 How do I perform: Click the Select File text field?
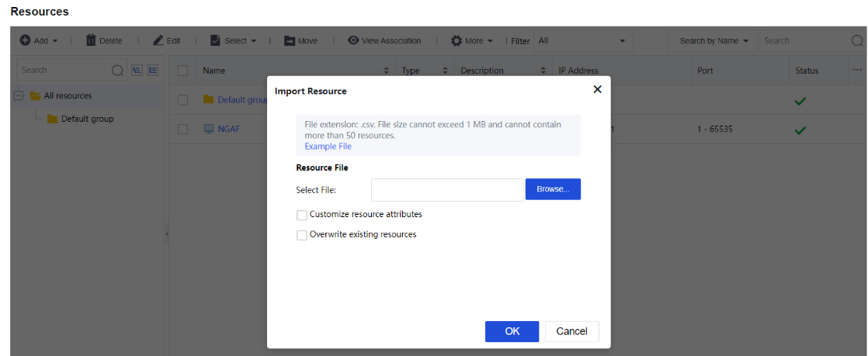click(x=447, y=190)
